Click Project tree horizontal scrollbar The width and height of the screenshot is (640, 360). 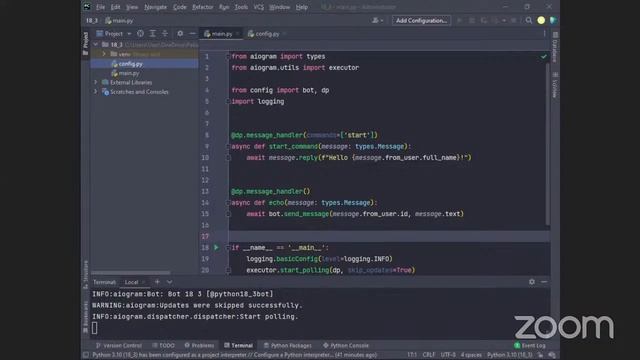(x=131, y=273)
